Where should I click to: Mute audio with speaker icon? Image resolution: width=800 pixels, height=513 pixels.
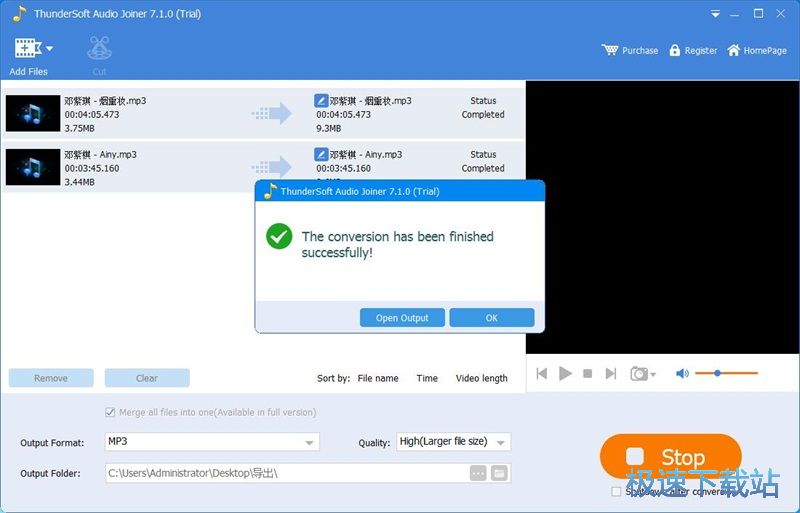point(682,374)
